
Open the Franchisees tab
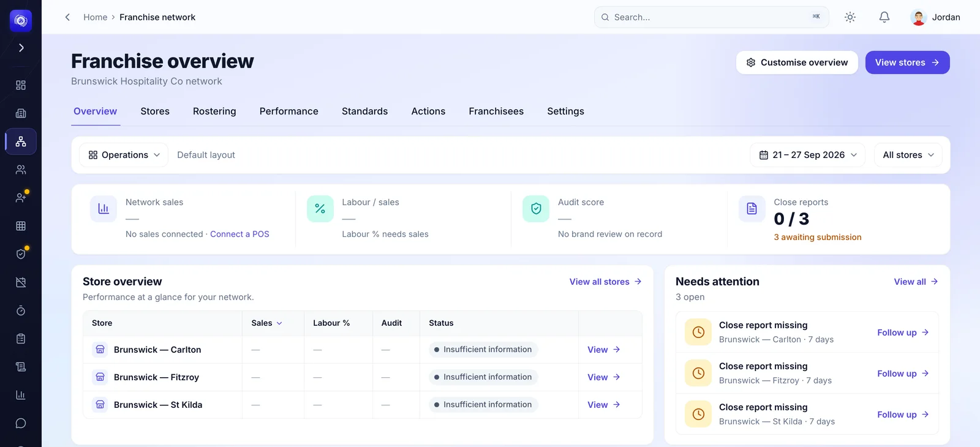496,111
